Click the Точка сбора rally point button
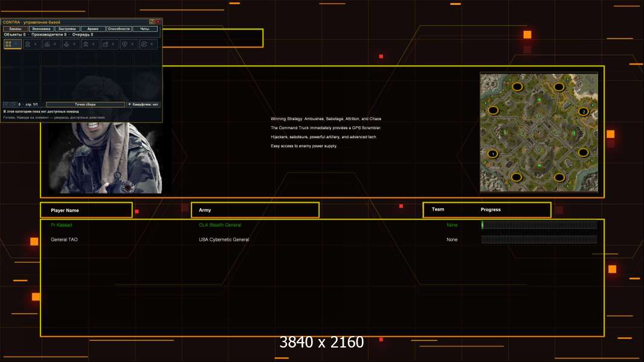 tap(85, 104)
